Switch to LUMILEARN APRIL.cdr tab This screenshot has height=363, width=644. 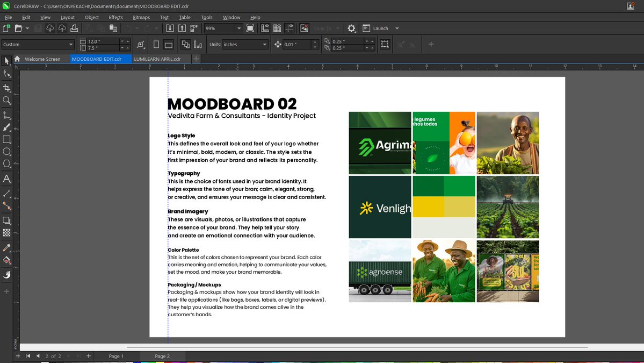pyautogui.click(x=157, y=59)
